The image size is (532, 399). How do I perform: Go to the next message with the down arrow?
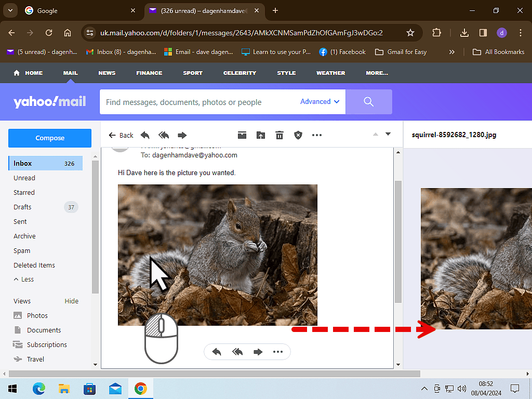(388, 134)
